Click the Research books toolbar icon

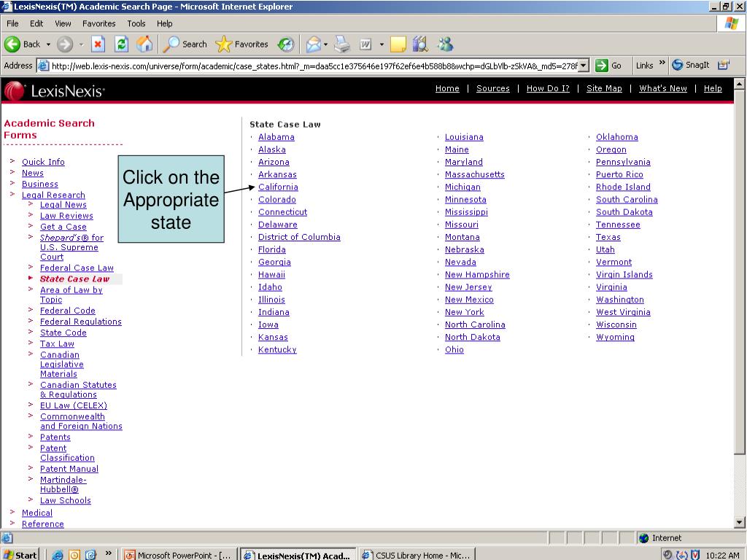click(420, 44)
